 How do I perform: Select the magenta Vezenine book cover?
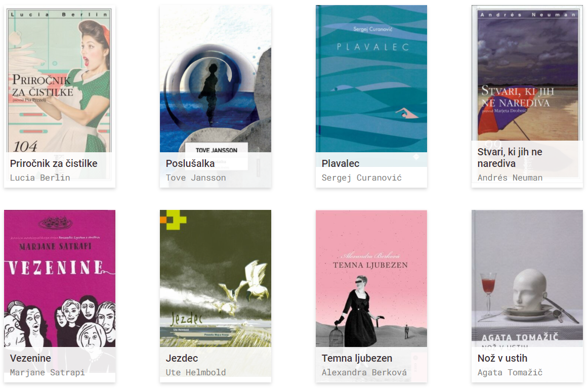(60, 278)
